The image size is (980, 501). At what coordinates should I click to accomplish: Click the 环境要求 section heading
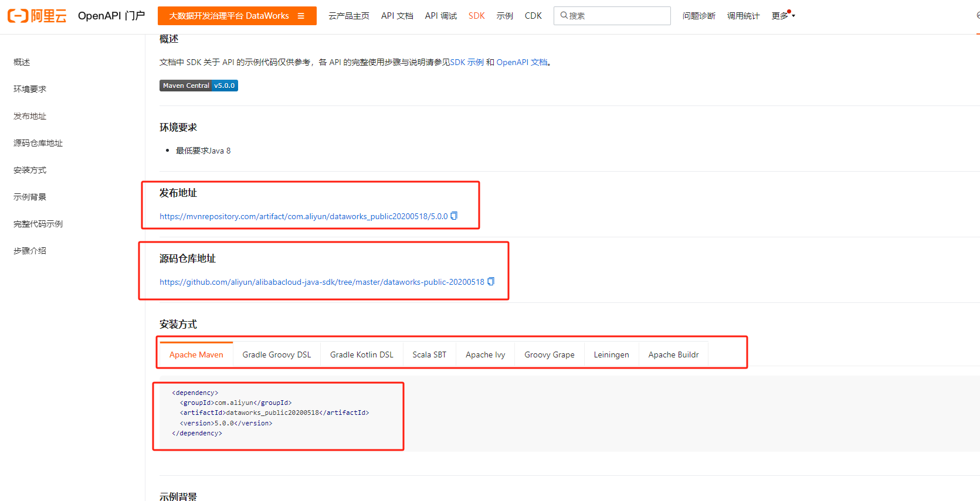pos(178,127)
